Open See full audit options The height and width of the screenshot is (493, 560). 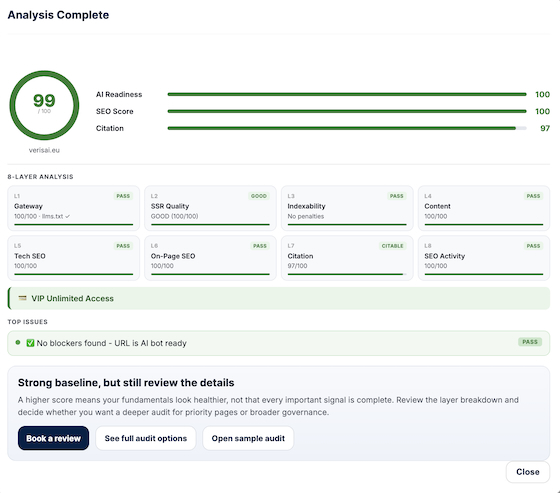[146, 438]
